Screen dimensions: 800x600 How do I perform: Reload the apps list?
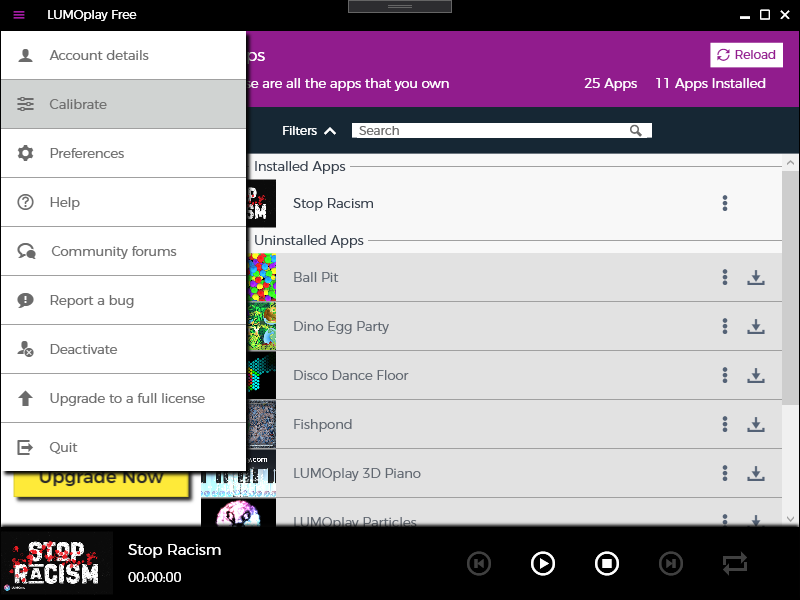click(x=746, y=55)
